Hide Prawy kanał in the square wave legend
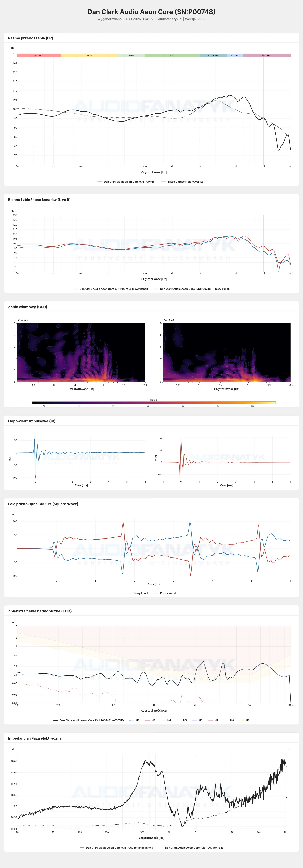Viewport: 303px width, 868px height. click(165, 593)
